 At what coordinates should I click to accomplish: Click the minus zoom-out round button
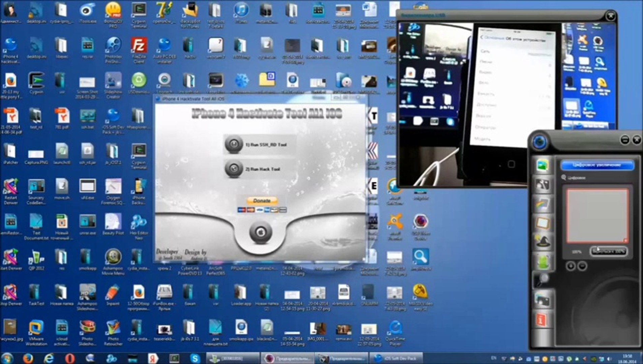[x=582, y=266]
